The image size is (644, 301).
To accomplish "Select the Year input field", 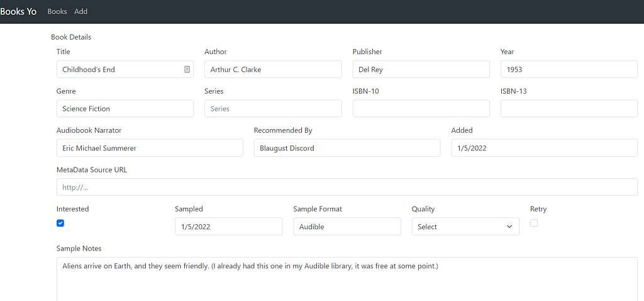I will pyautogui.click(x=569, y=69).
